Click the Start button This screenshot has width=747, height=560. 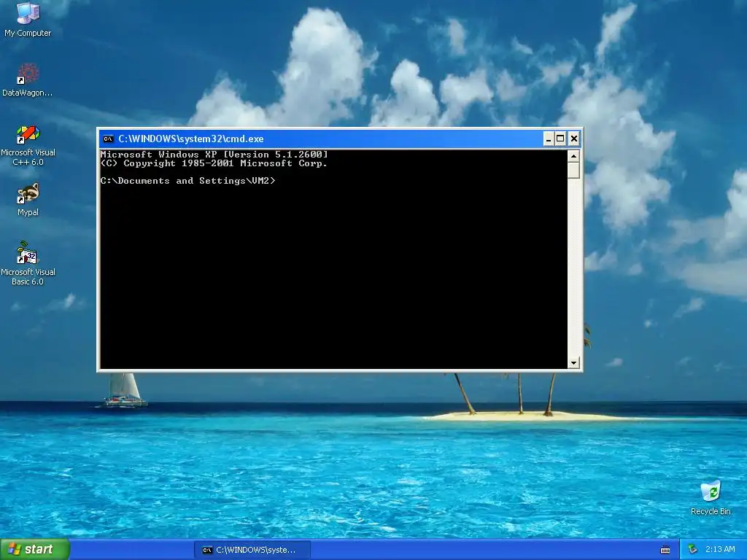(35, 550)
